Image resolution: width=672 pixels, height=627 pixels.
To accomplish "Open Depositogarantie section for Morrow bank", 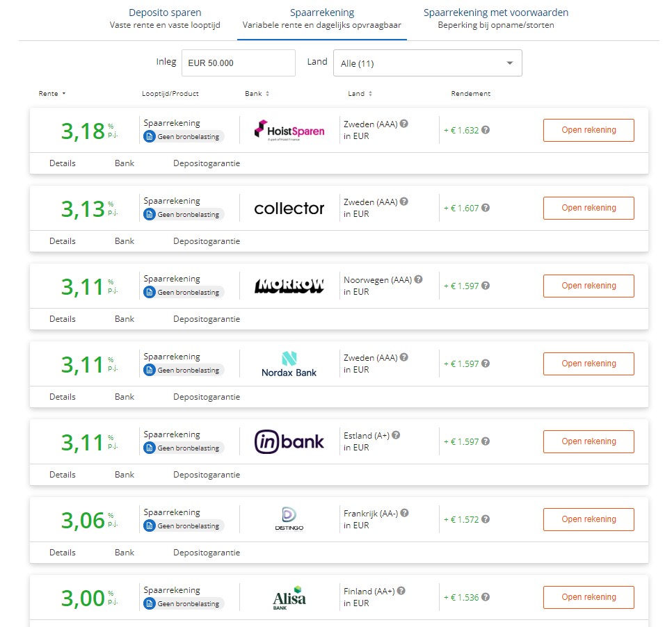I will pyautogui.click(x=207, y=319).
